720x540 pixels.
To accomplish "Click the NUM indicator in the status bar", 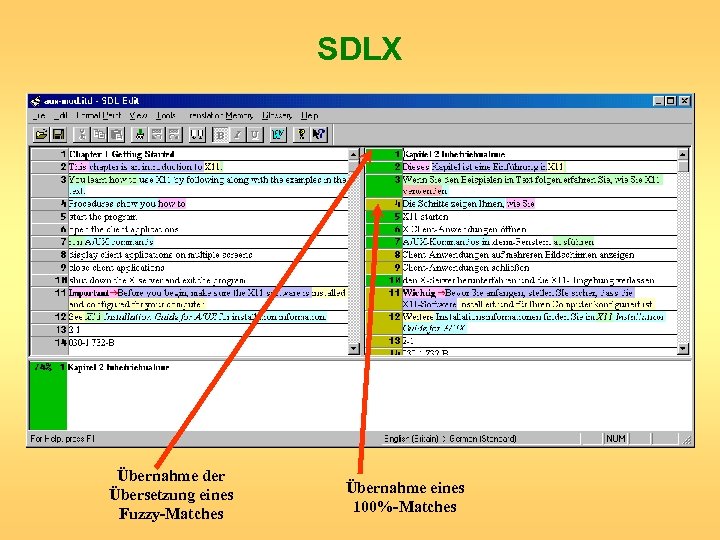I will 616,439.
